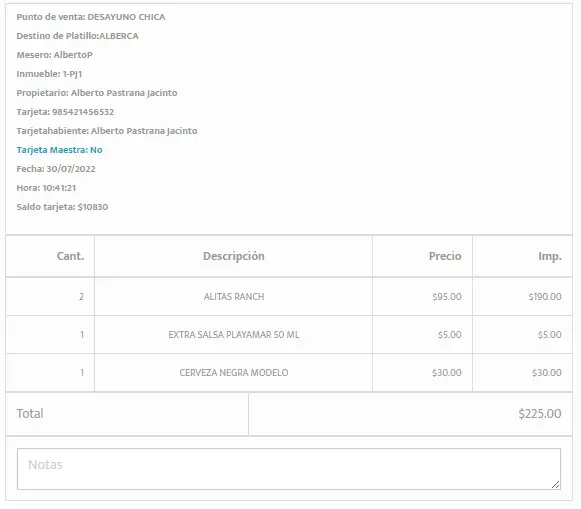
Task: Select the EXTRA SALSA PLAYAMAR 50 ML item
Action: click(x=233, y=335)
